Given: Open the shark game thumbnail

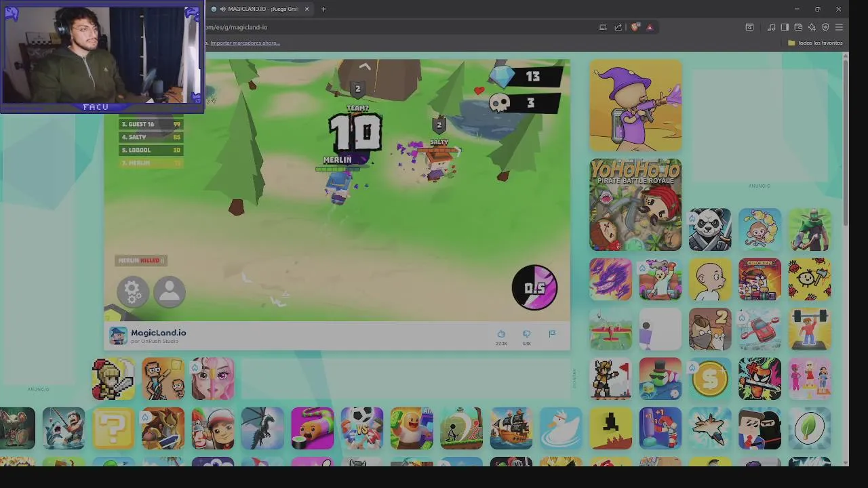Looking at the screenshot, I should tap(64, 428).
